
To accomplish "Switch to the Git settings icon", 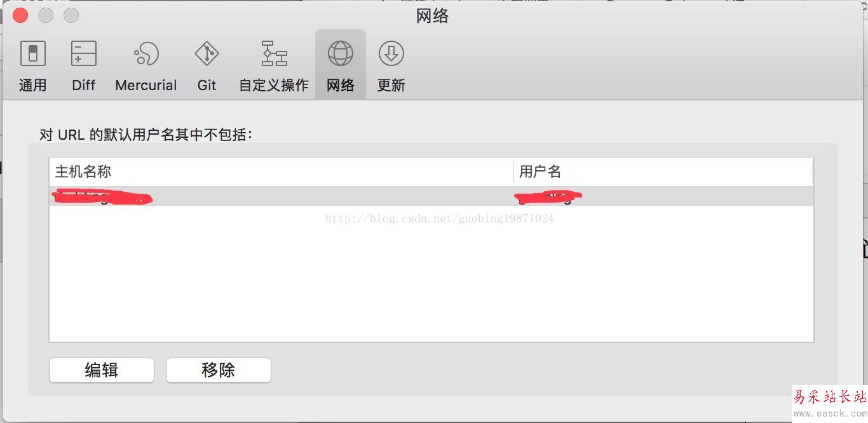I will [x=207, y=55].
